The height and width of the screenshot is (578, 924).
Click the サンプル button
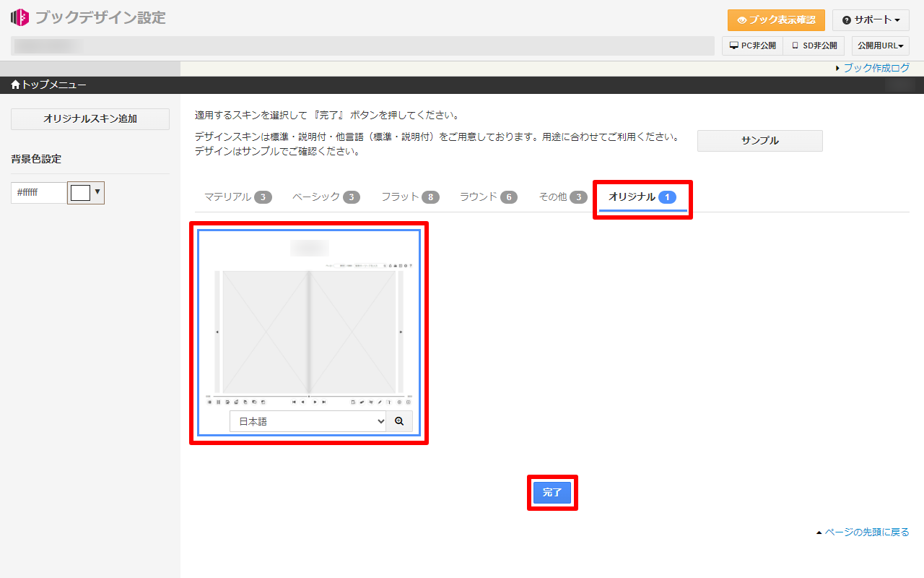coord(759,141)
